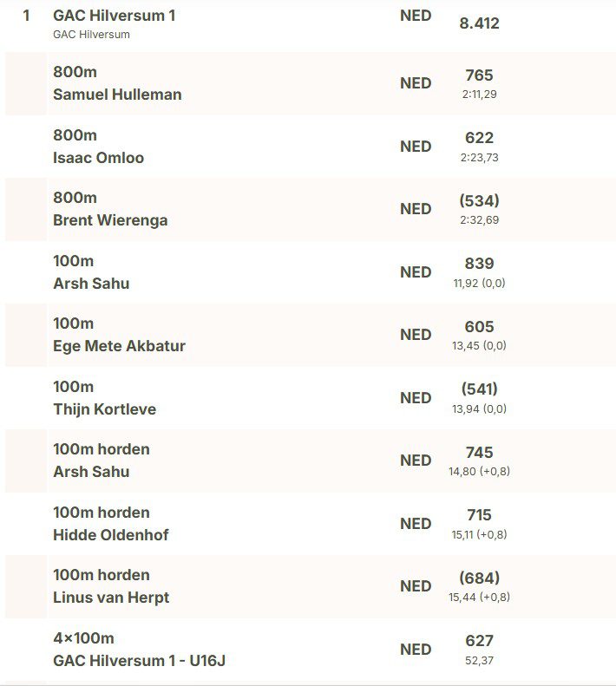The image size is (616, 686).
Task: Click Linus van Herpt's name
Action: pos(111,598)
